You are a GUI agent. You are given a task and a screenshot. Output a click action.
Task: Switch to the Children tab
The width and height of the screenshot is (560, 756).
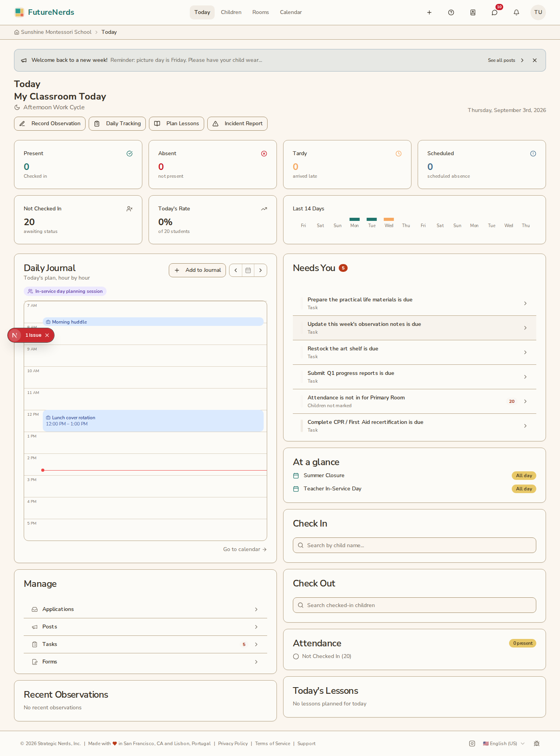tap(231, 12)
